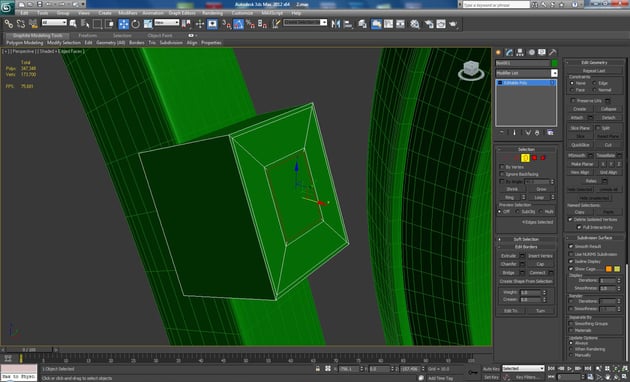This screenshot has height=382, width=630.
Task: Open the Hierarchy tab in command panel
Action: 520,52
